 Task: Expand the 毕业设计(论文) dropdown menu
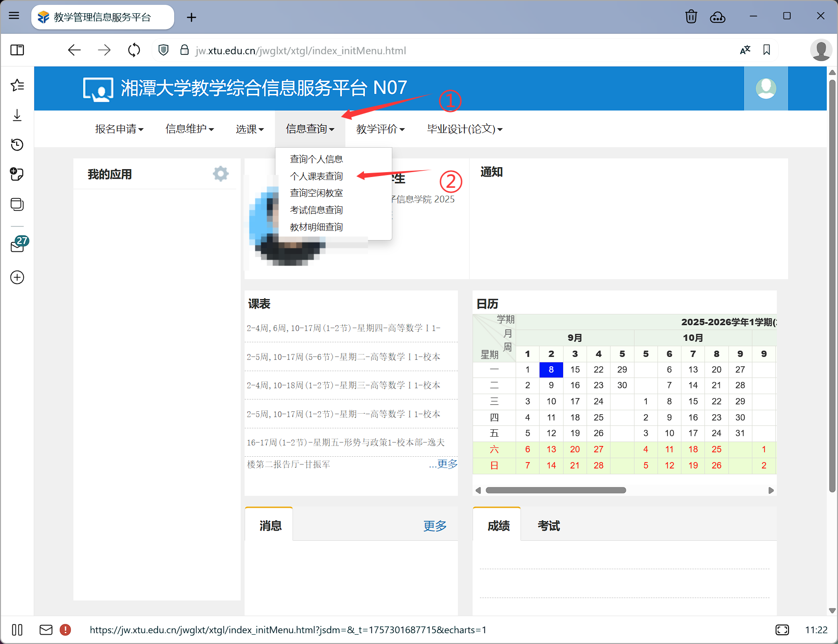(x=464, y=129)
